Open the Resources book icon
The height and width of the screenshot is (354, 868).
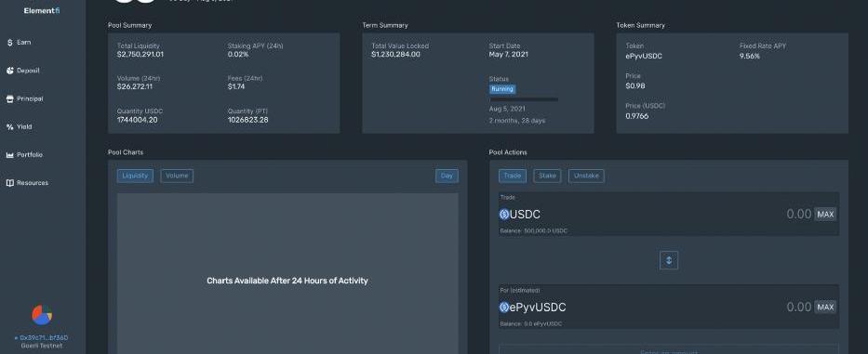(10, 183)
